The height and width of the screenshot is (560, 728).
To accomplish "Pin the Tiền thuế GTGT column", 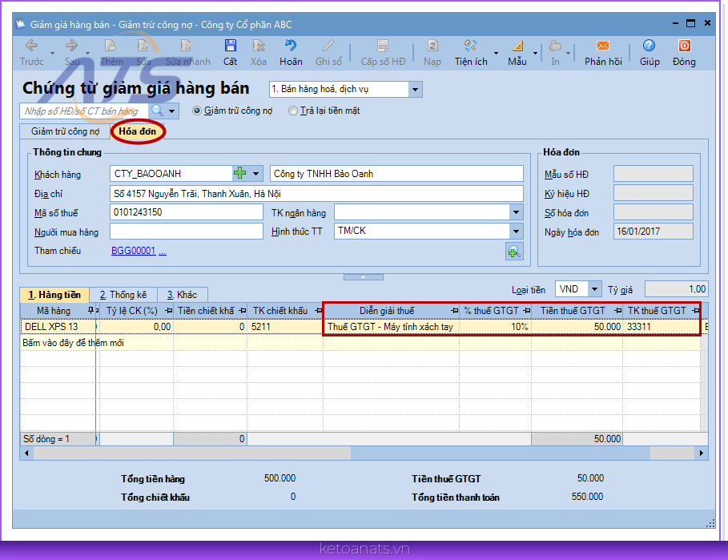I will [x=618, y=310].
